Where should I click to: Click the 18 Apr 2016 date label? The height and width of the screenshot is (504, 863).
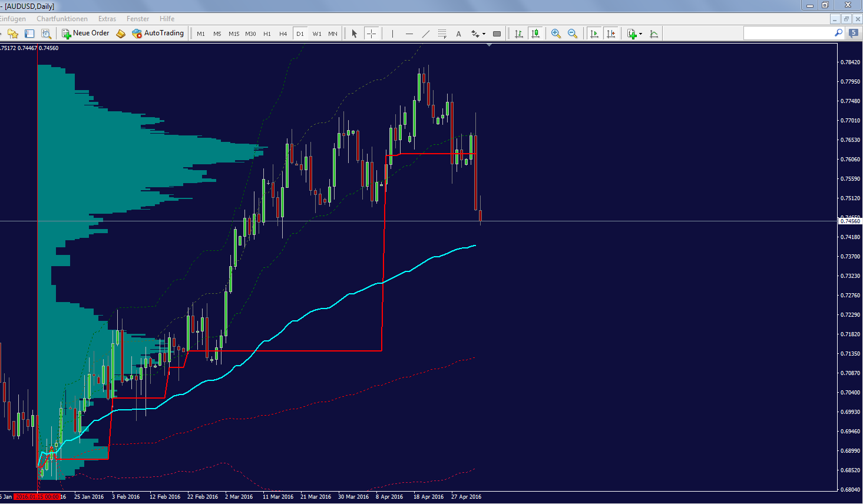tap(429, 497)
